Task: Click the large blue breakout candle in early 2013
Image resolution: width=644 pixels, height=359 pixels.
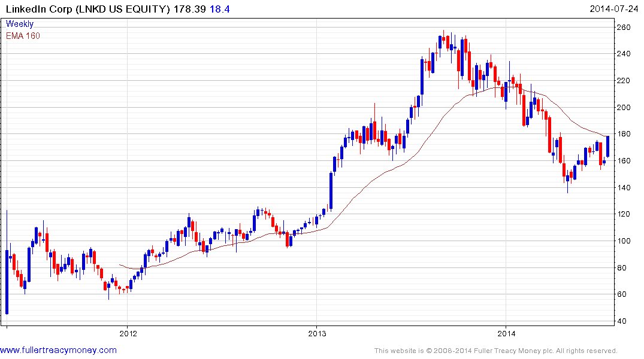Action: coord(331,191)
